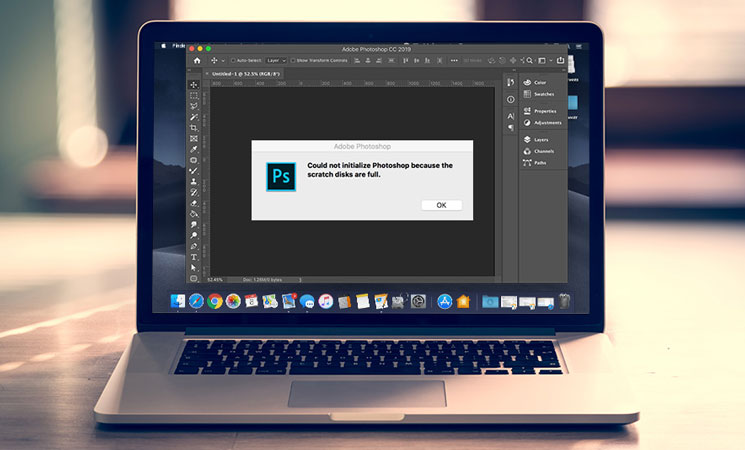Viewport: 745px width, 450px height.
Task: Click the Home icon in options bar
Action: pyautogui.click(x=197, y=60)
